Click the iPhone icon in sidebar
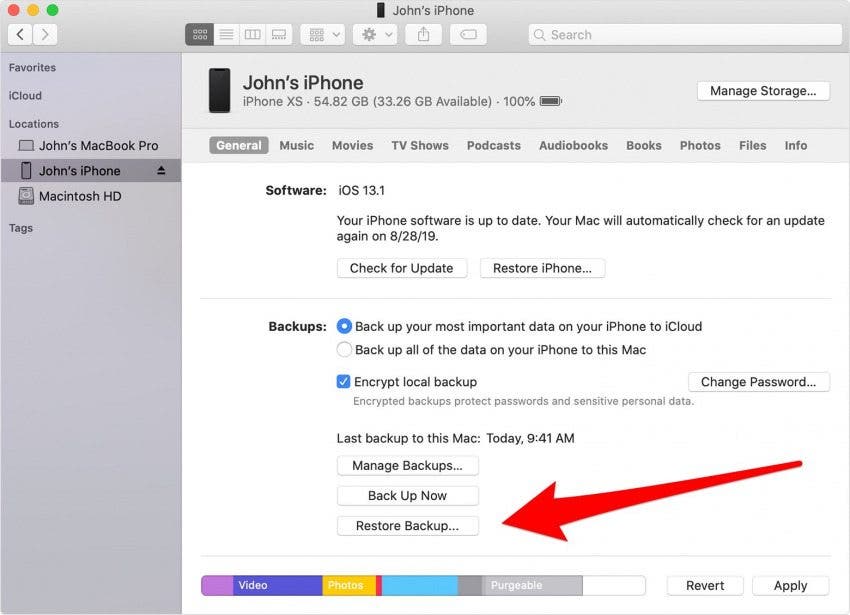Viewport: 850px width, 615px height. [26, 170]
